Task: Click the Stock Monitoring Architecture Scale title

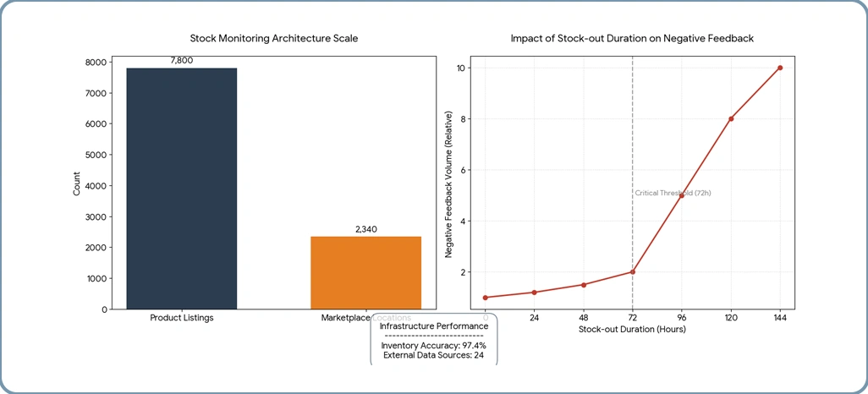Action: [x=272, y=39]
